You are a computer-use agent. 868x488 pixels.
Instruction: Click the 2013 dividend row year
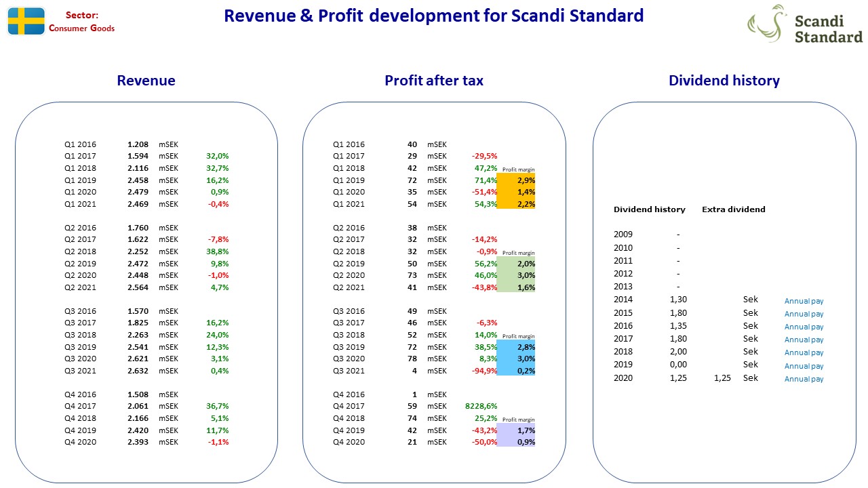623,287
